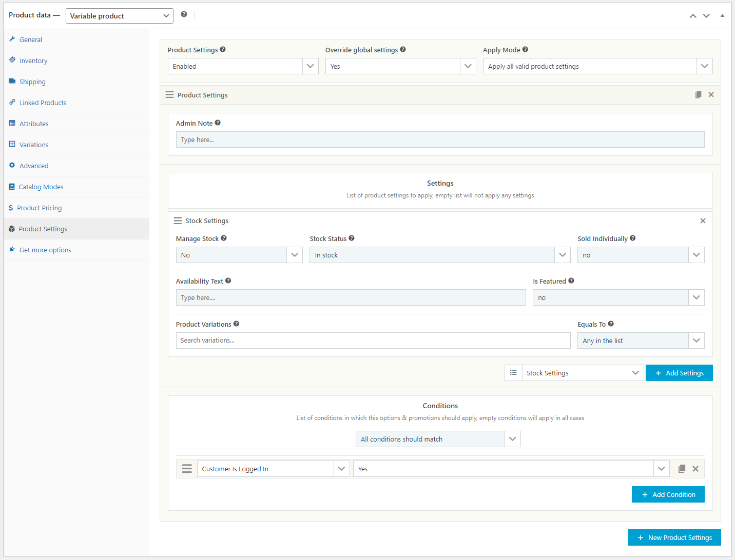Image resolution: width=735 pixels, height=560 pixels.
Task: Click the New Product Settings button
Action: click(x=674, y=537)
